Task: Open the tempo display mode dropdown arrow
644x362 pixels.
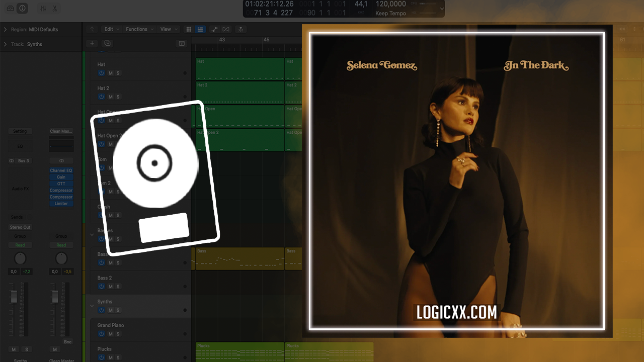Action: pyautogui.click(x=442, y=9)
